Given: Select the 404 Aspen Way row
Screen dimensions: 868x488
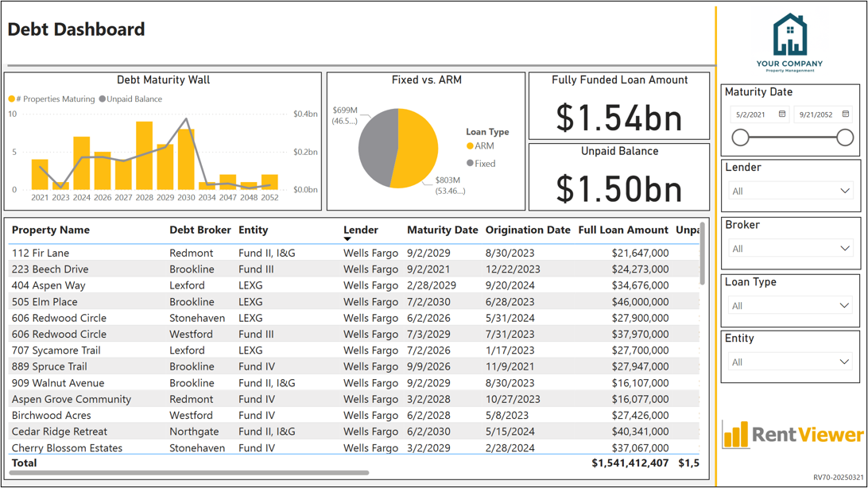Looking at the screenshot, I should click(355, 285).
